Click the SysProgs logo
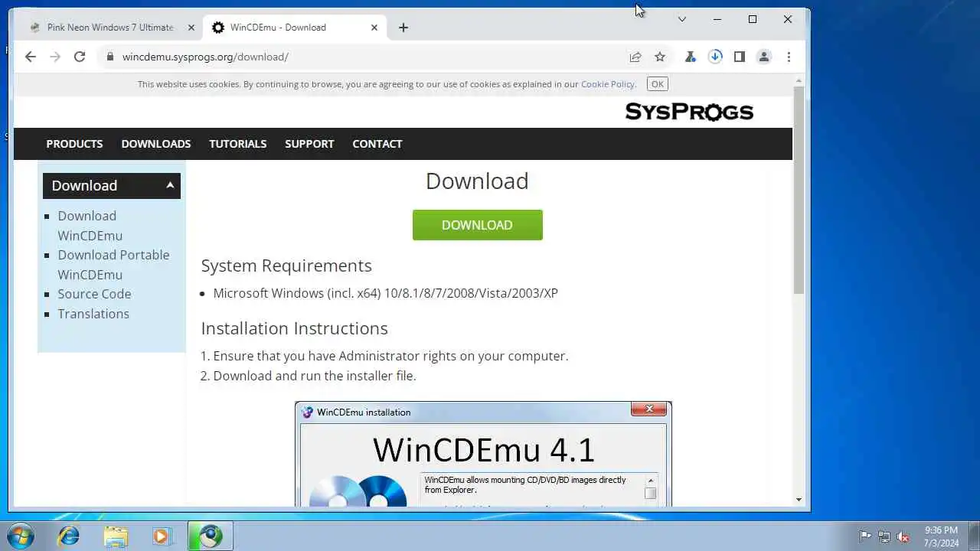The height and width of the screenshot is (551, 980). 689,112
